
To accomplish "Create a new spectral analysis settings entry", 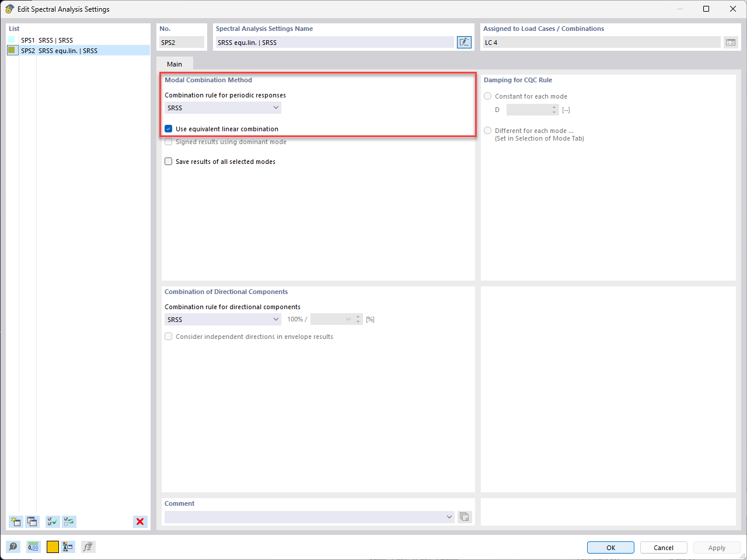I will click(x=16, y=521).
